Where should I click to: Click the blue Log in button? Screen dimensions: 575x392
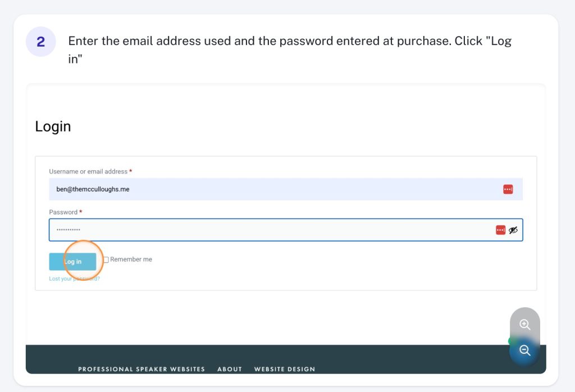pos(72,262)
